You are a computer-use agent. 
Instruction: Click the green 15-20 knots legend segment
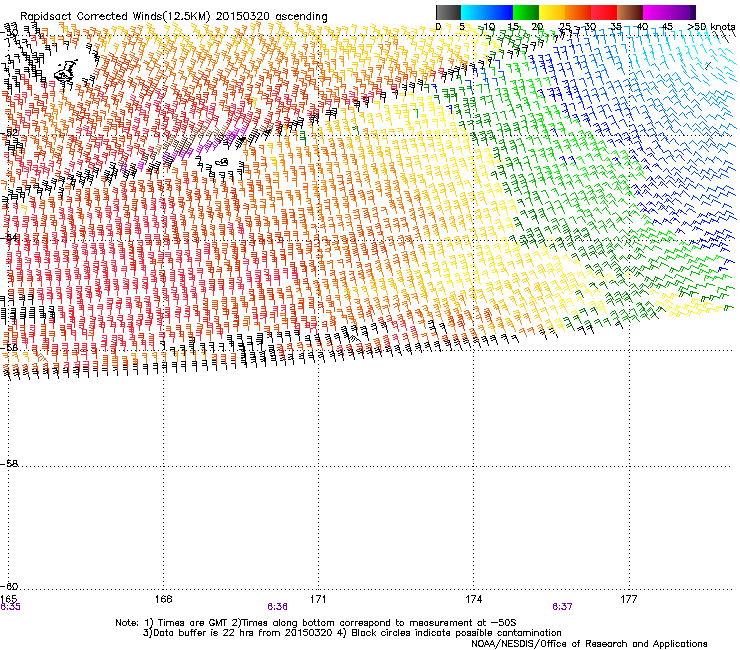click(x=526, y=12)
